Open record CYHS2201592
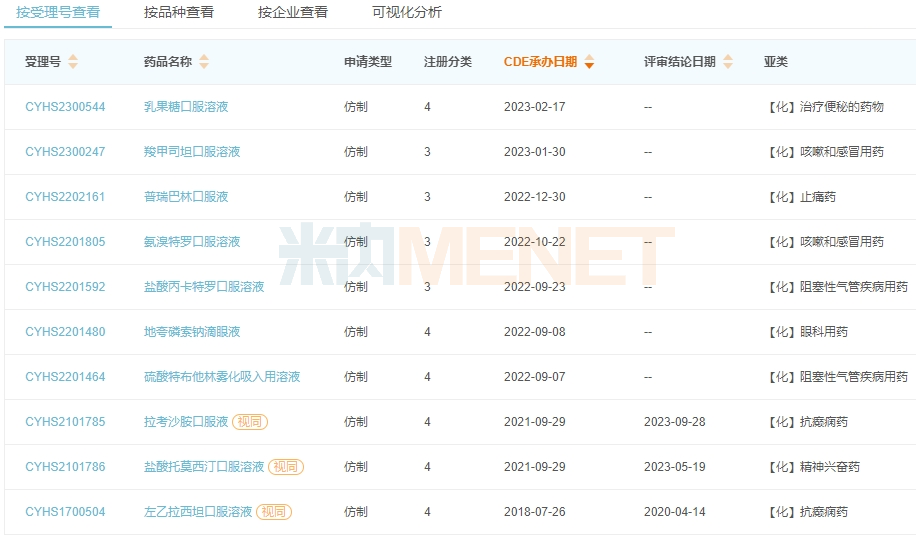This screenshot has height=538, width=916. tap(65, 287)
